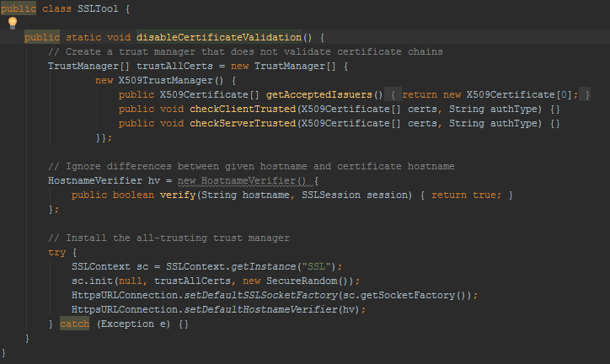Click the highlighted public keyword before class
The image size is (610, 364).
pos(18,8)
